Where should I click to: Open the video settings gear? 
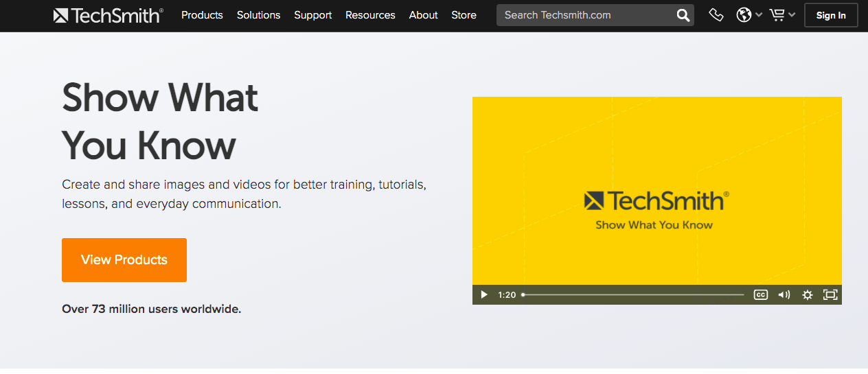pyautogui.click(x=807, y=294)
